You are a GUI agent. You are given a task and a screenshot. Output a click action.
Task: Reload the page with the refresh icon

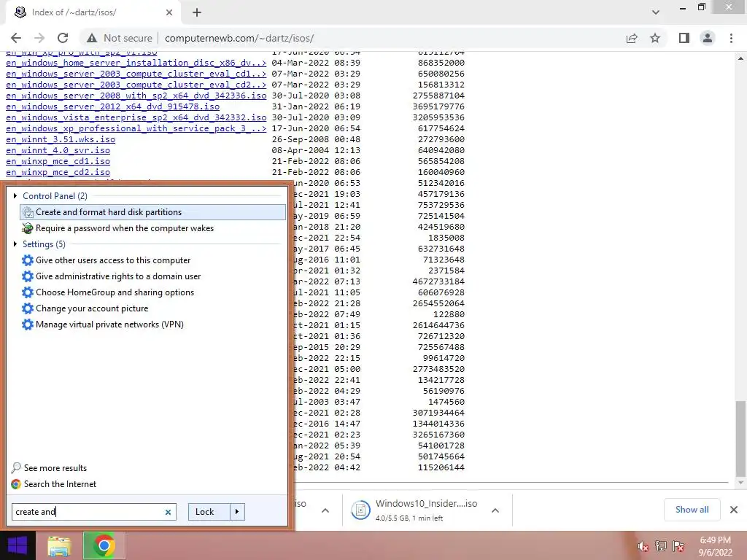63,38
